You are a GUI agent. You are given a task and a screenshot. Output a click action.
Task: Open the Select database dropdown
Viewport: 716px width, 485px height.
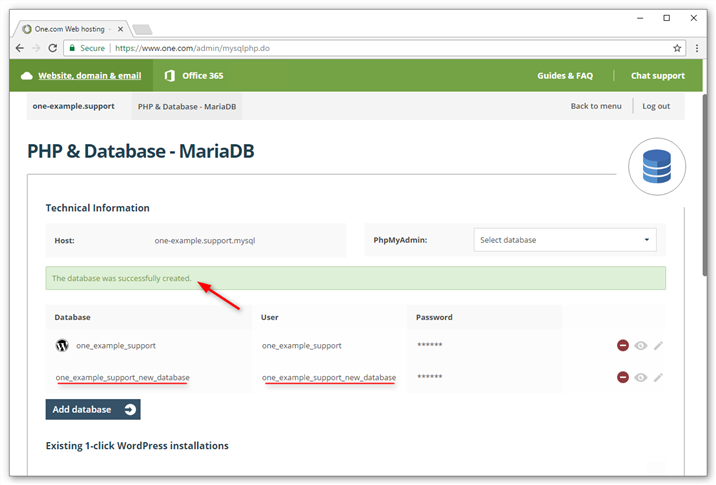click(565, 240)
